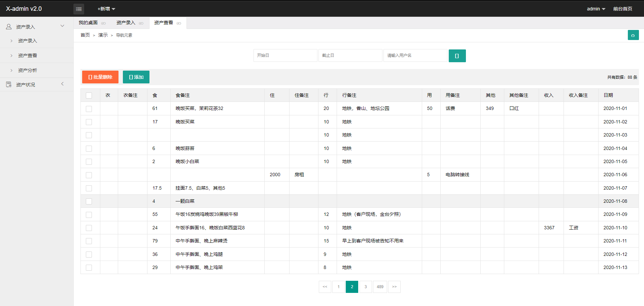Screen dimensions: 644x306
Task: Check the row dated 2020-11-01
Action: 89,109
